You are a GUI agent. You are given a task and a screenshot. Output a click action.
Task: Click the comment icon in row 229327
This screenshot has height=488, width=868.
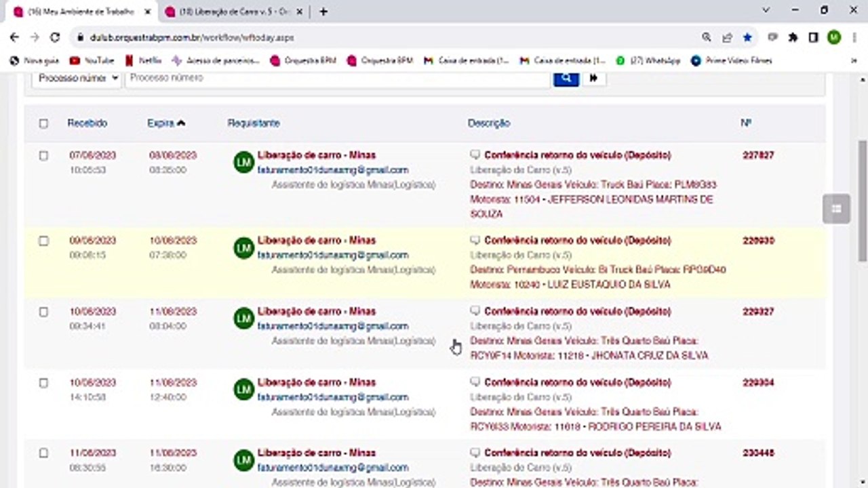pyautogui.click(x=475, y=312)
